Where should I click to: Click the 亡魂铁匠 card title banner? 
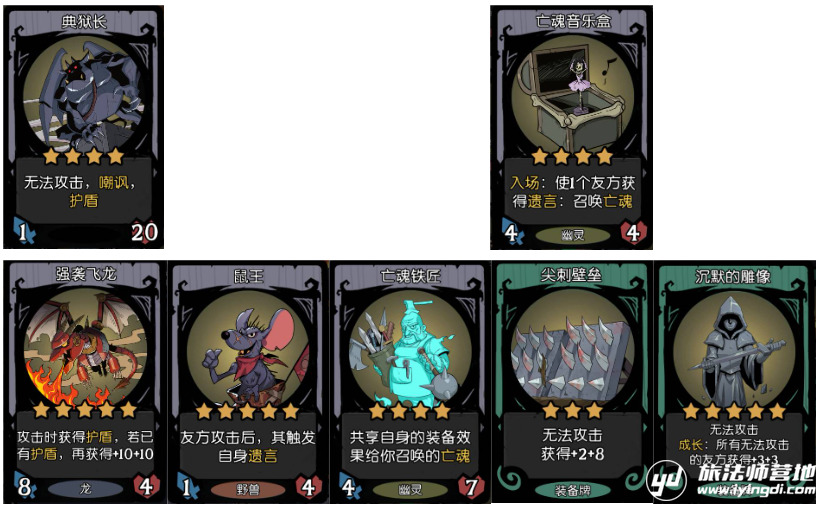(410, 276)
